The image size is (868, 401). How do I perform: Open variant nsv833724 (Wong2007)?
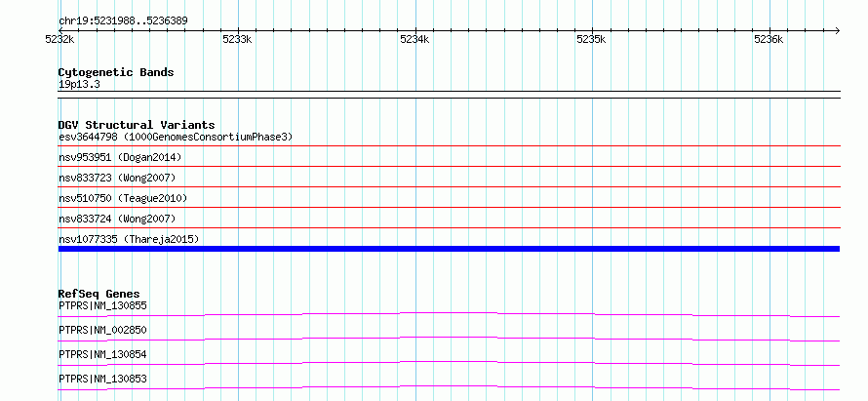point(117,219)
